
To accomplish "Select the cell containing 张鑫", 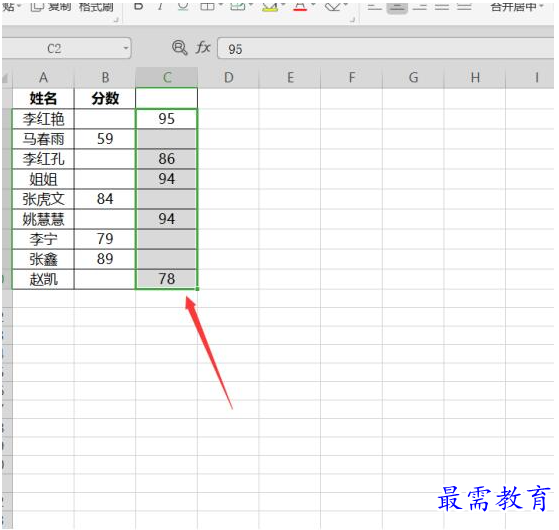I will [43, 258].
